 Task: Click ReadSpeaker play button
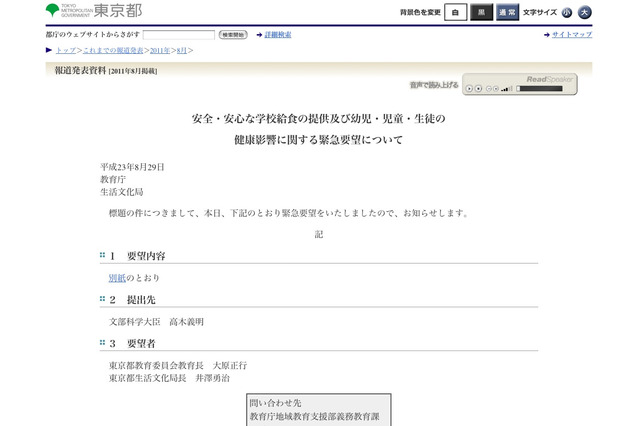469,89
